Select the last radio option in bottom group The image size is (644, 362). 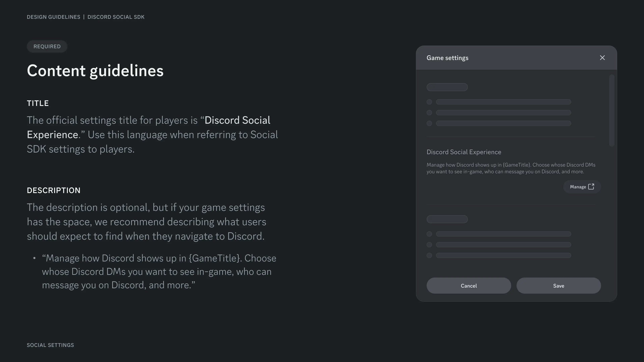tap(430, 255)
